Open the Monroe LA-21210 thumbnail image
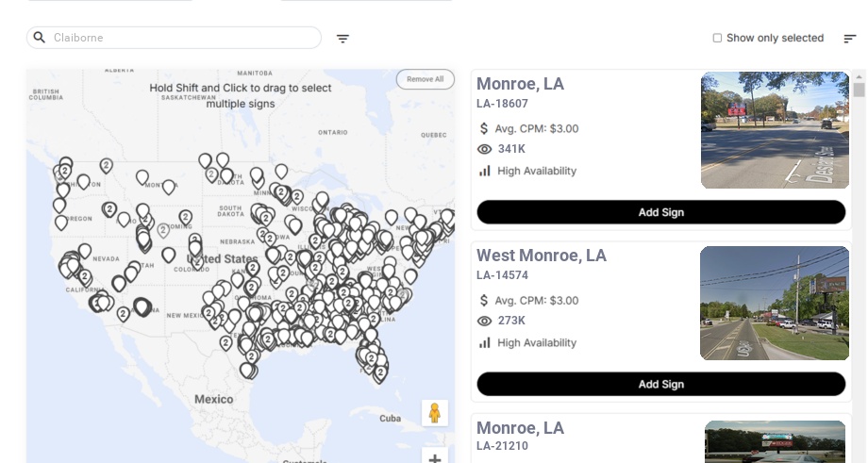Screen dimensions: 868x463 [775, 441]
